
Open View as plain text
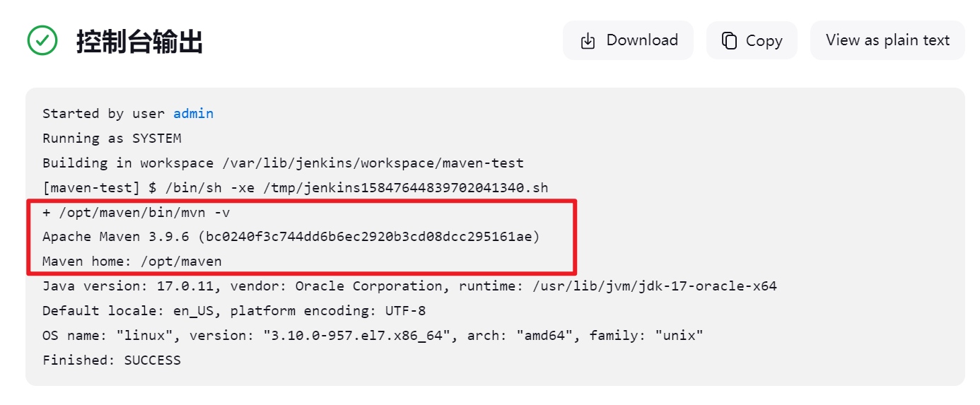point(887,40)
